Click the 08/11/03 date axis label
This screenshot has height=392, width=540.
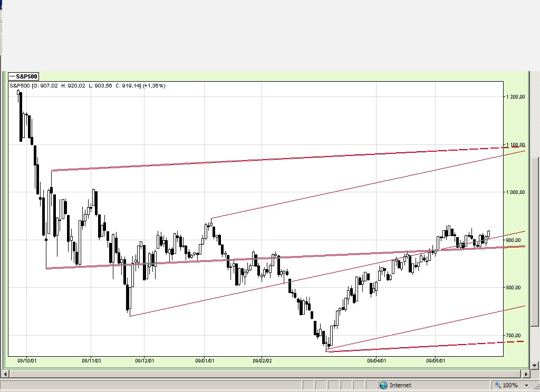pos(91,361)
